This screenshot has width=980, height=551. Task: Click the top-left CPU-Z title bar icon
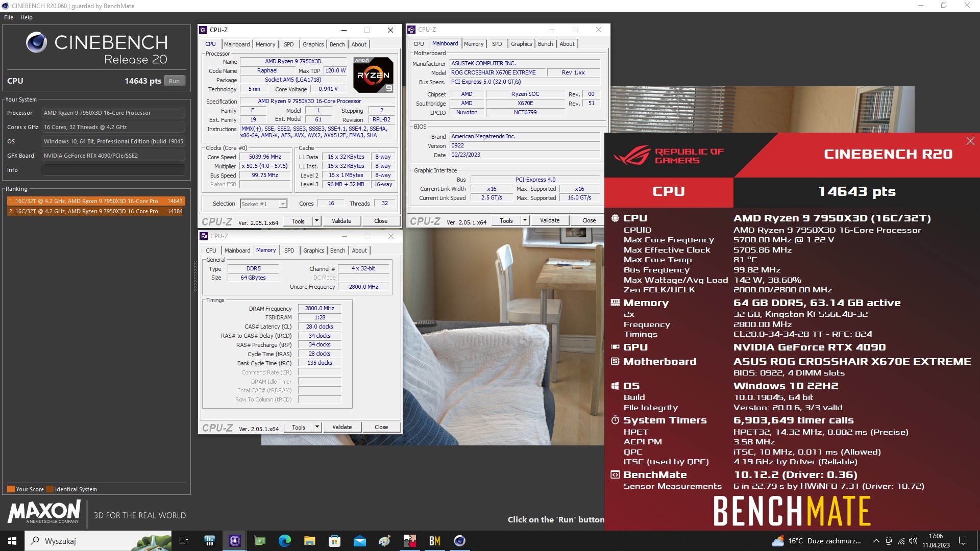(204, 30)
